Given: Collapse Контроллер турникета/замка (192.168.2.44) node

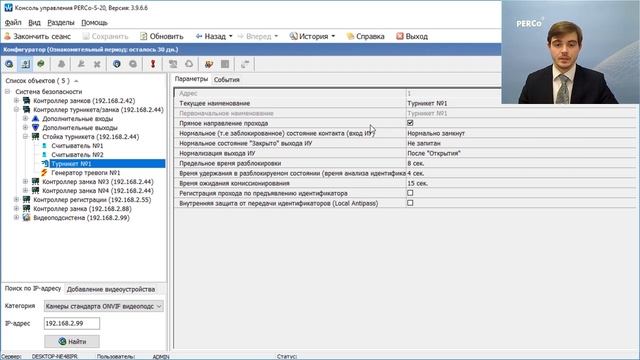Looking at the screenshot, I should point(16,109).
